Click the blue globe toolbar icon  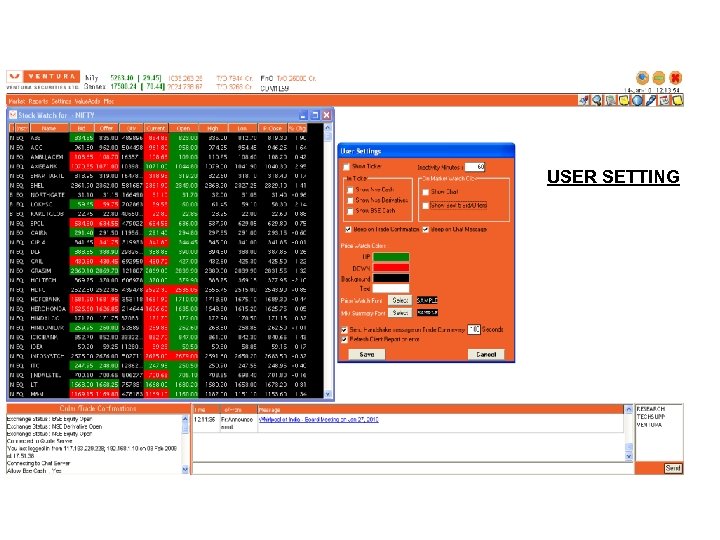tap(637, 100)
